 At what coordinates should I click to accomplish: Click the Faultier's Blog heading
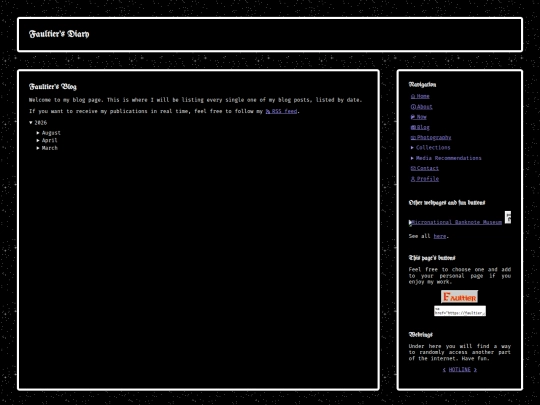[53, 86]
